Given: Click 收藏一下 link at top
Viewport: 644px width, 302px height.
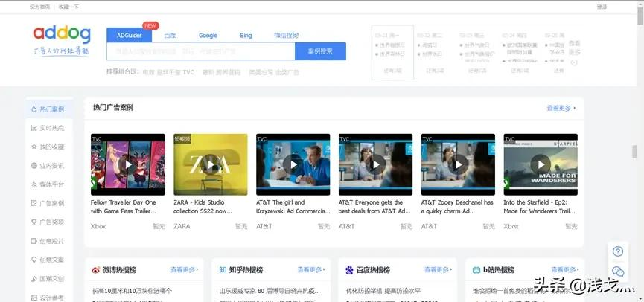Looking at the screenshot, I should click(x=68, y=7).
